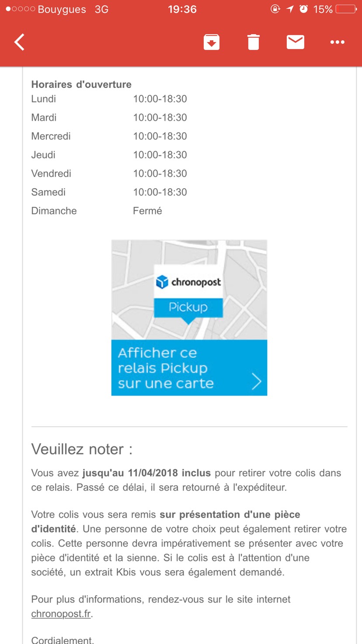Delete the email using the trash icon
The width and height of the screenshot is (362, 644).
click(254, 42)
